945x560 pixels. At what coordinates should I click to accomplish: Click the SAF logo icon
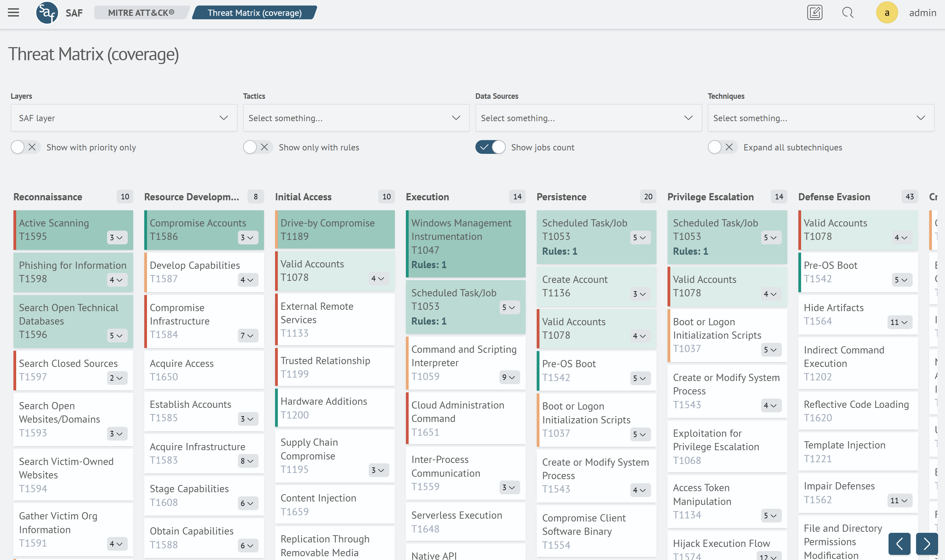(47, 12)
